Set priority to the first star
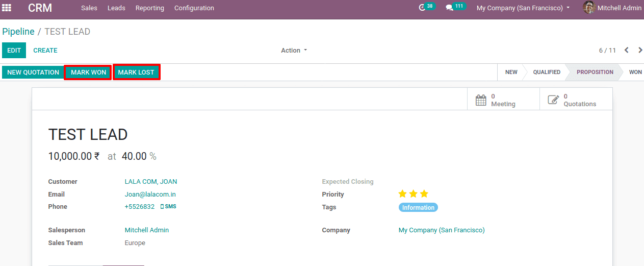 [403, 194]
